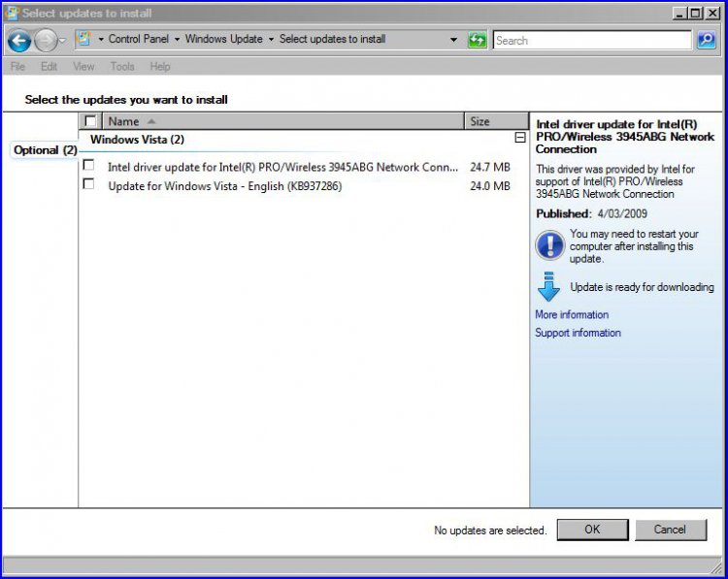
Task: Click the Control Panel icon in address bar
Action: click(83, 39)
